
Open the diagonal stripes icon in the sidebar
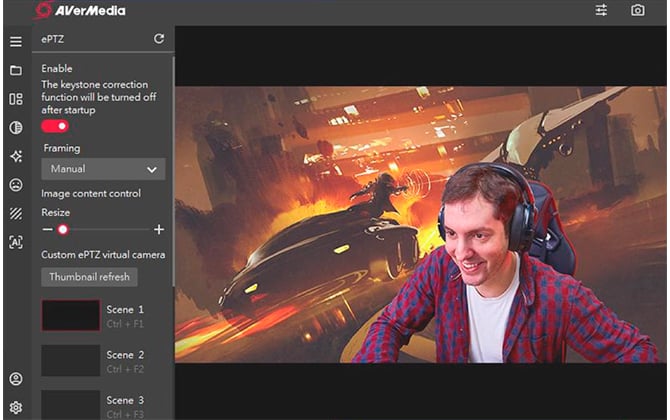point(16,214)
